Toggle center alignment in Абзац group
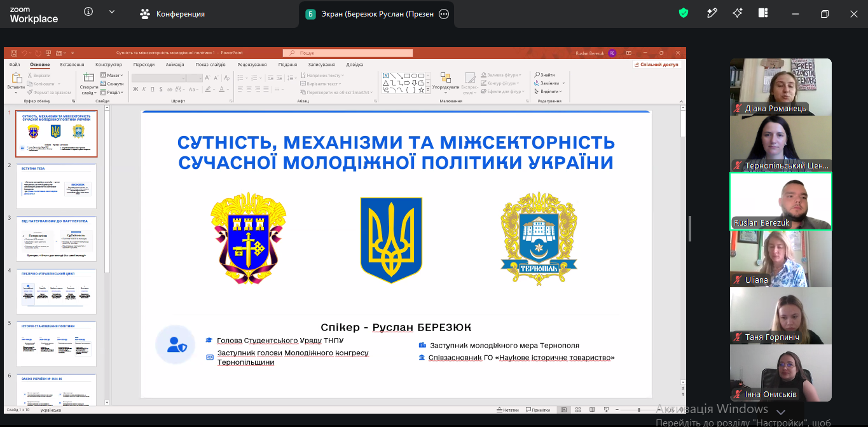 (x=250, y=89)
